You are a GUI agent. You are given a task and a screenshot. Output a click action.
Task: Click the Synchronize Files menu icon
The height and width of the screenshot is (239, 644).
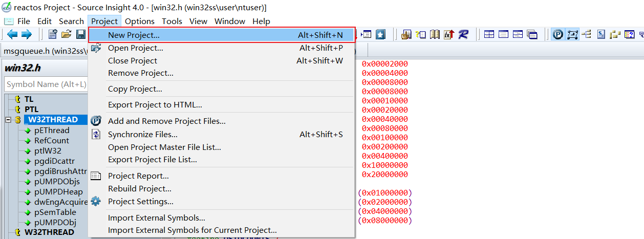click(96, 135)
